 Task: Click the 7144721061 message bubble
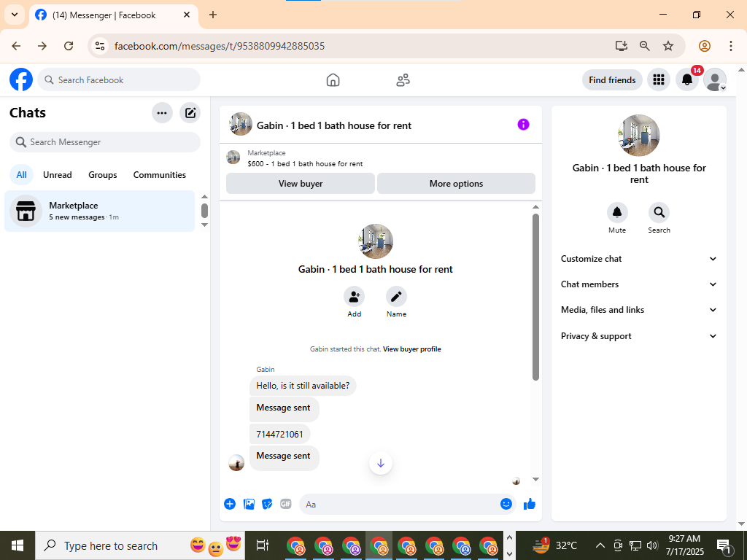coord(279,435)
